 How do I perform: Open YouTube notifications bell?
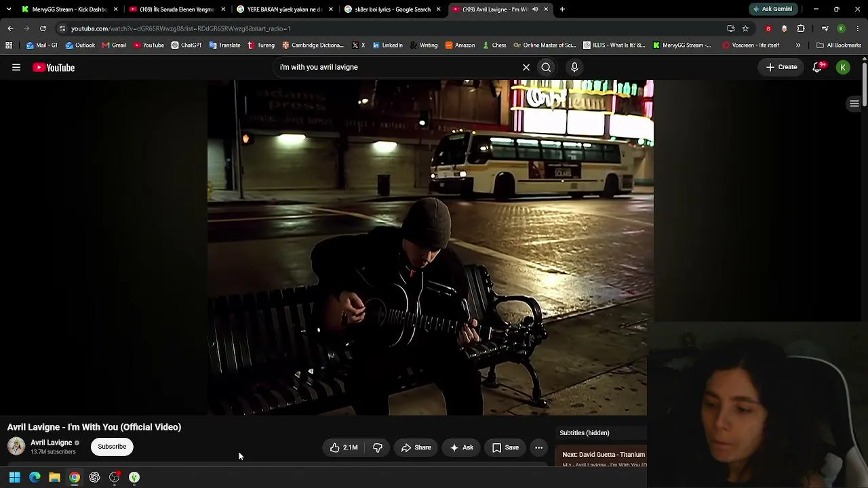818,67
